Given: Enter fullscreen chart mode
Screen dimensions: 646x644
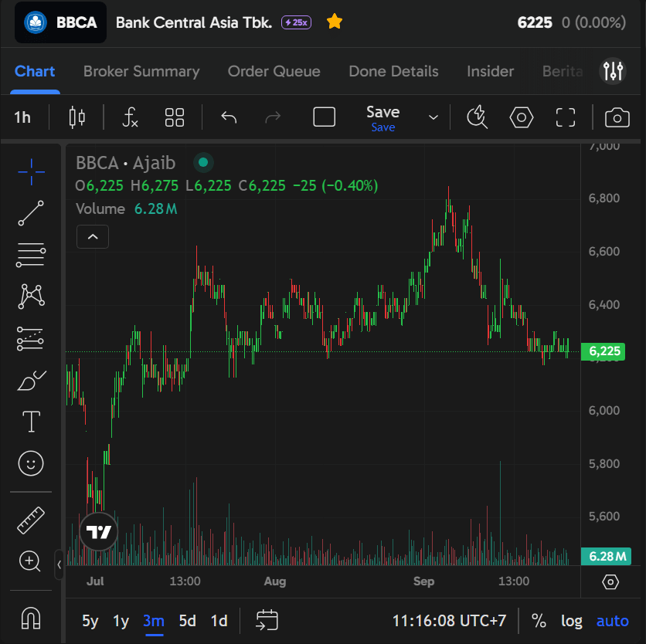Looking at the screenshot, I should point(566,117).
